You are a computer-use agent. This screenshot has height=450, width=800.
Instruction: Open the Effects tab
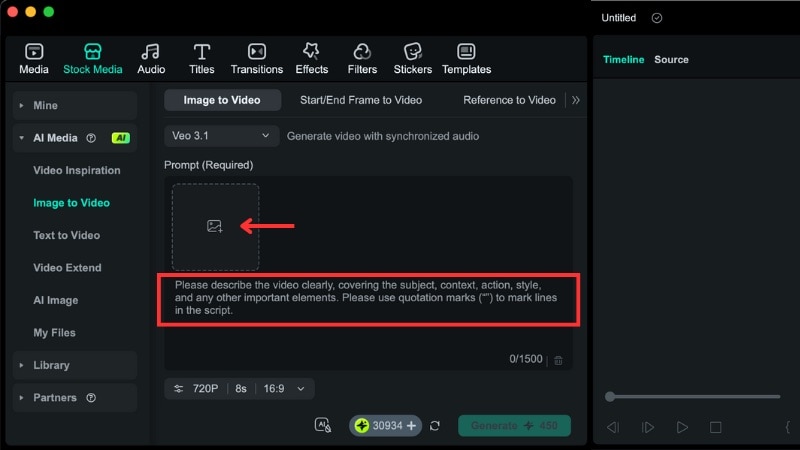[x=311, y=59]
